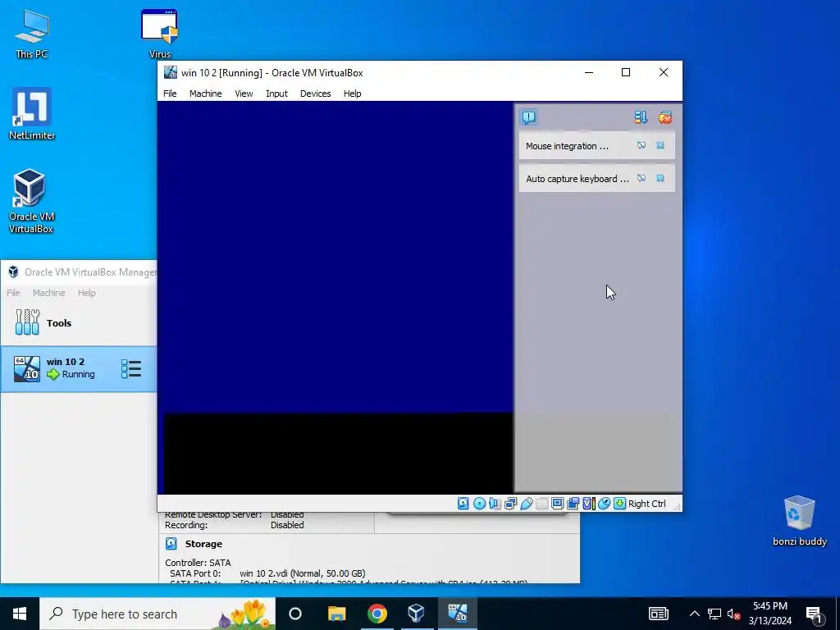840x630 pixels.
Task: Select the NetLimiter desktop shortcut
Action: point(32,114)
